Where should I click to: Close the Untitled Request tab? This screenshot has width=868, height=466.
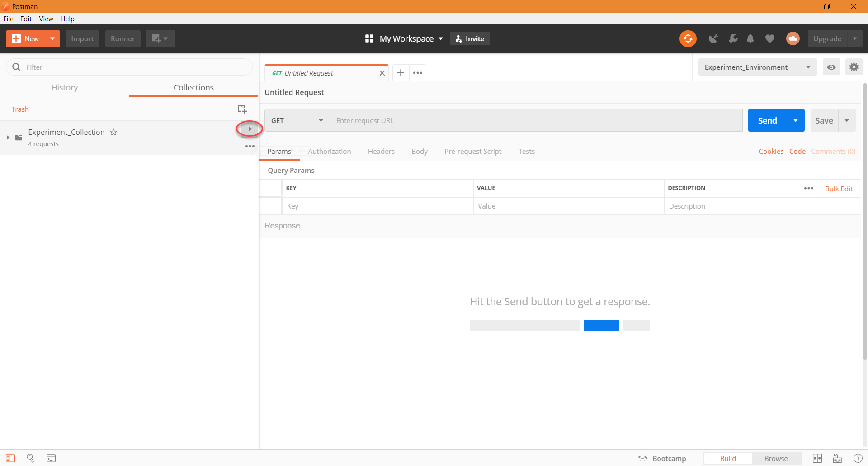[382, 73]
